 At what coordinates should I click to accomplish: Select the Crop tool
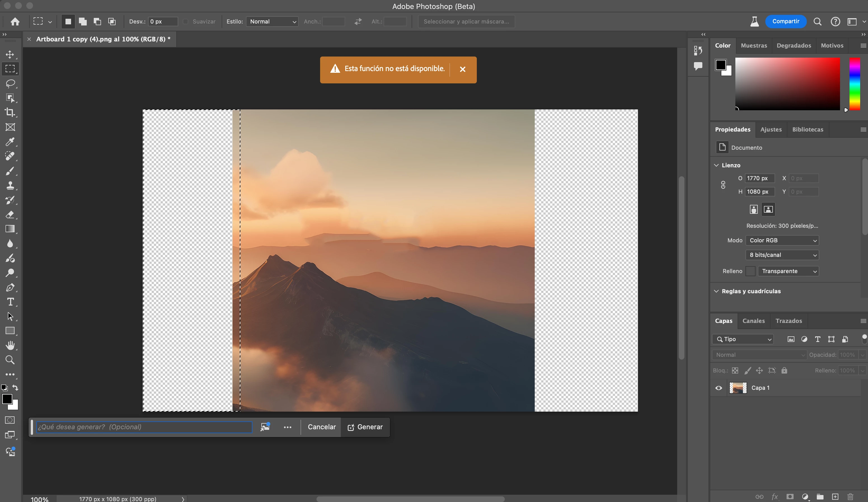[x=10, y=113]
